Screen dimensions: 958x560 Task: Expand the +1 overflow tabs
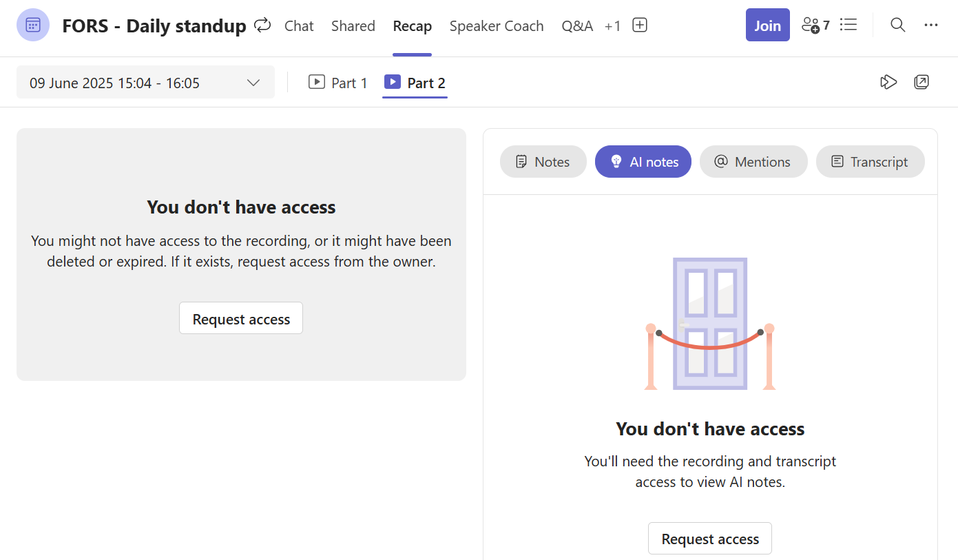612,26
